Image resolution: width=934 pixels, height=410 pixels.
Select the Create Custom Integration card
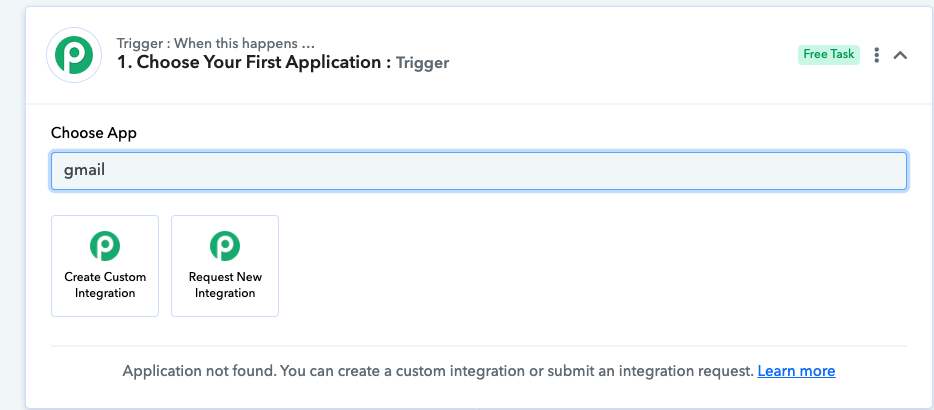[105, 266]
